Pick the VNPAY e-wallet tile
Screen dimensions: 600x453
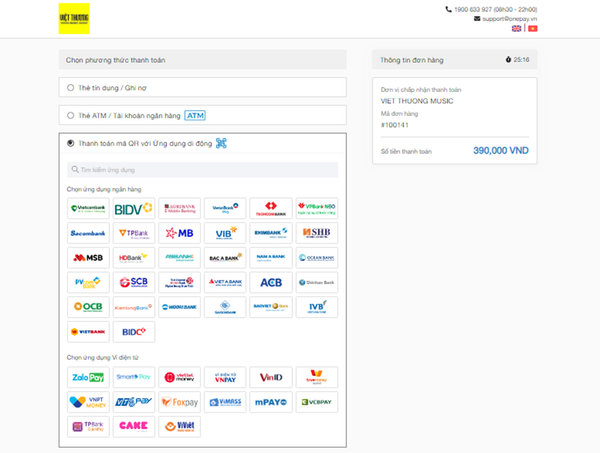pos(225,377)
